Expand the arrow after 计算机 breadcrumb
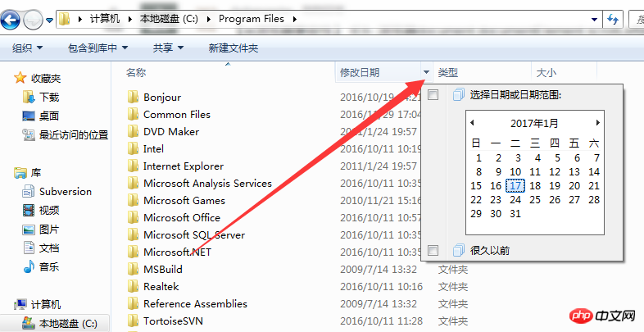The image size is (644, 332). (129, 19)
